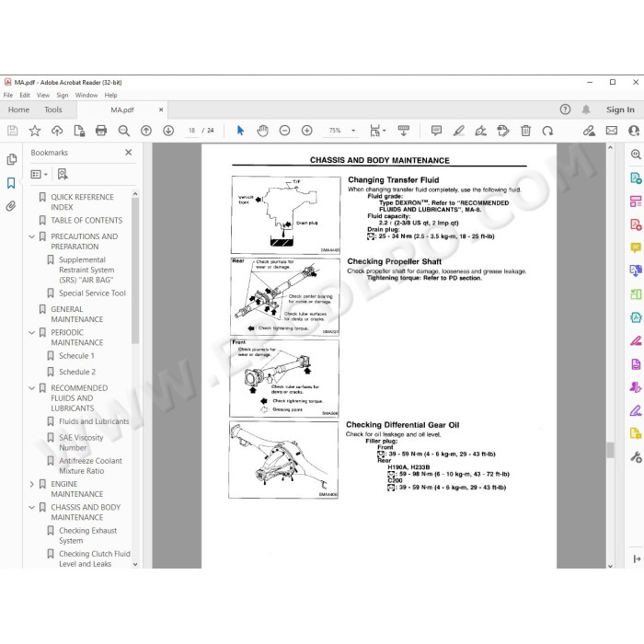This screenshot has height=644, width=644.
Task: Open Special Service Tool bookmark
Action: [92, 293]
